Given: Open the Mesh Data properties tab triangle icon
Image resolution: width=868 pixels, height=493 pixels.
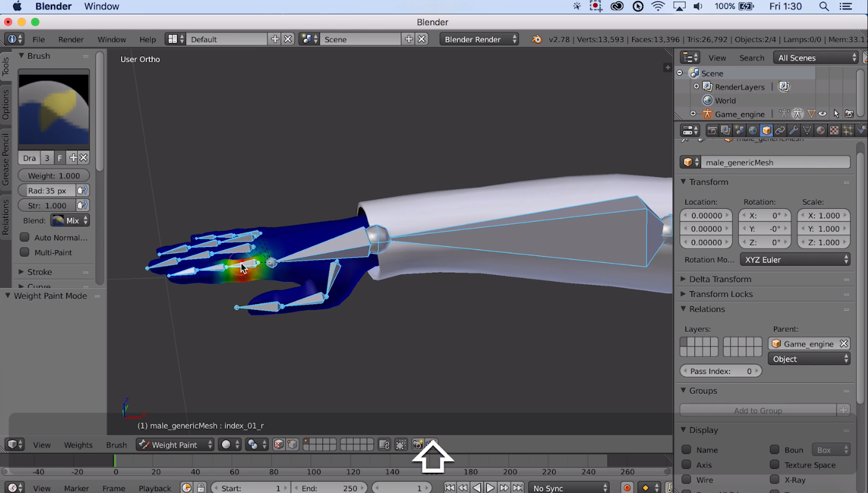Looking at the screenshot, I should point(807,130).
